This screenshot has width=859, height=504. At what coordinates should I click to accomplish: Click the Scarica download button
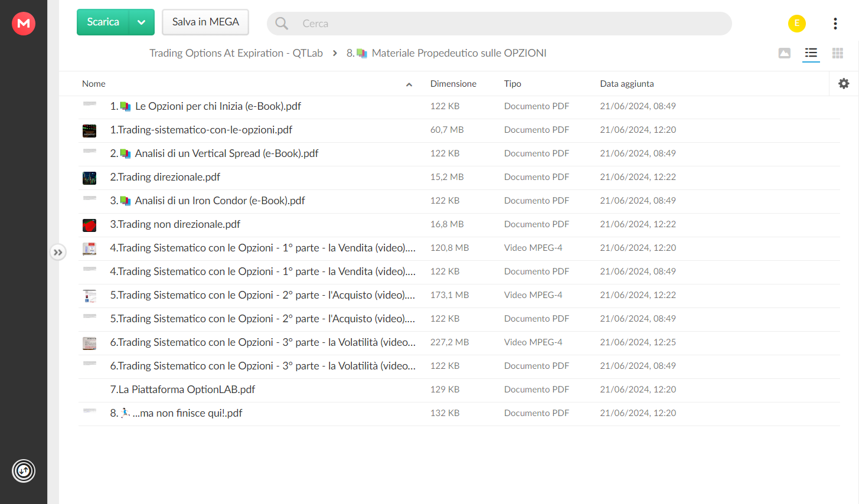point(103,22)
